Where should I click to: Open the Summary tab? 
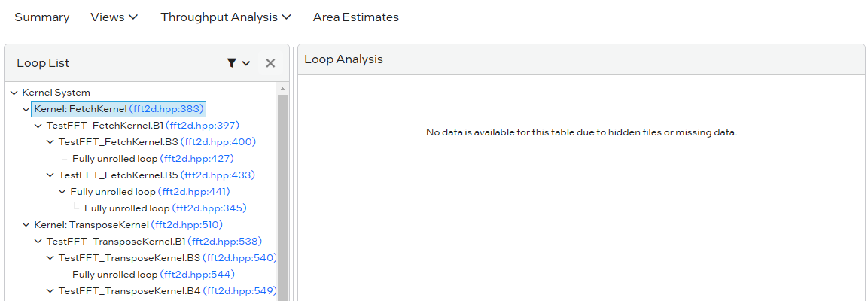tap(42, 17)
